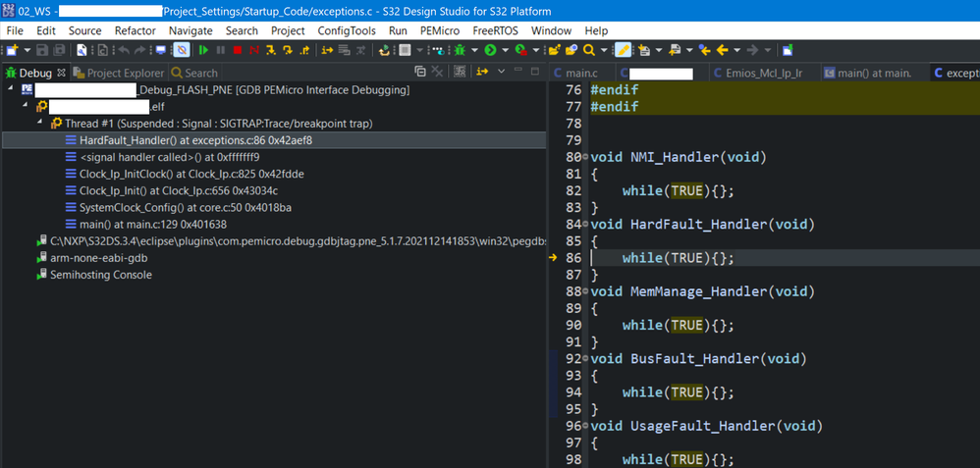Image resolution: width=980 pixels, height=468 pixels.
Task: Click the Pin Editor icon at toolbar end
Action: pyautogui.click(x=788, y=50)
